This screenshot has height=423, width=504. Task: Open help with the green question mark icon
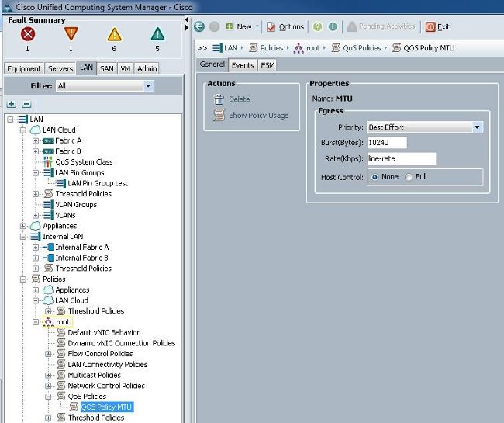[x=317, y=26]
